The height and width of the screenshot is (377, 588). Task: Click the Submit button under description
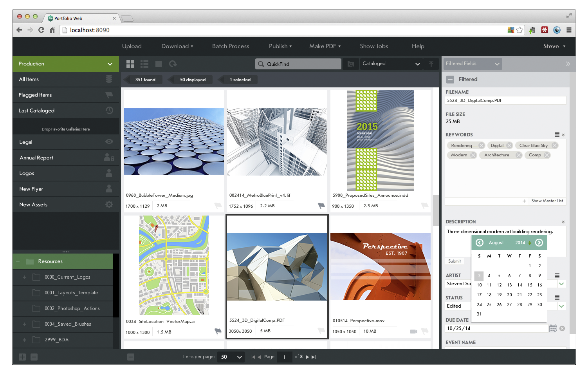pos(455,261)
